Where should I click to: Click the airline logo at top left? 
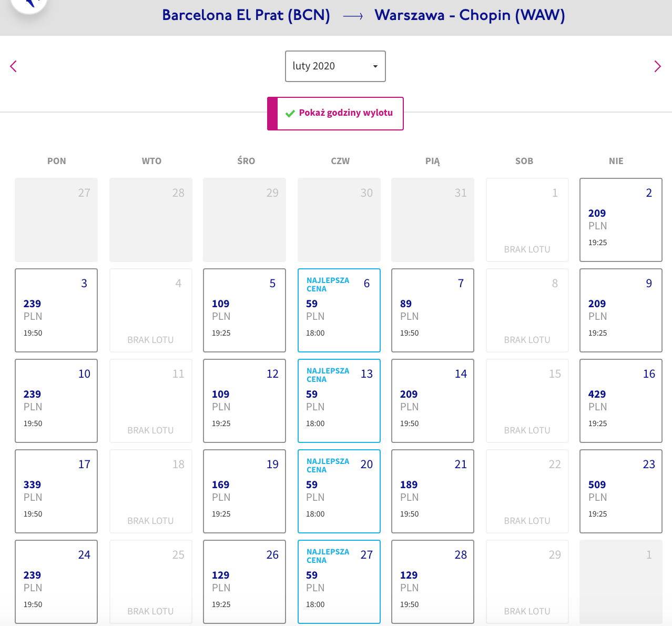(x=29, y=5)
